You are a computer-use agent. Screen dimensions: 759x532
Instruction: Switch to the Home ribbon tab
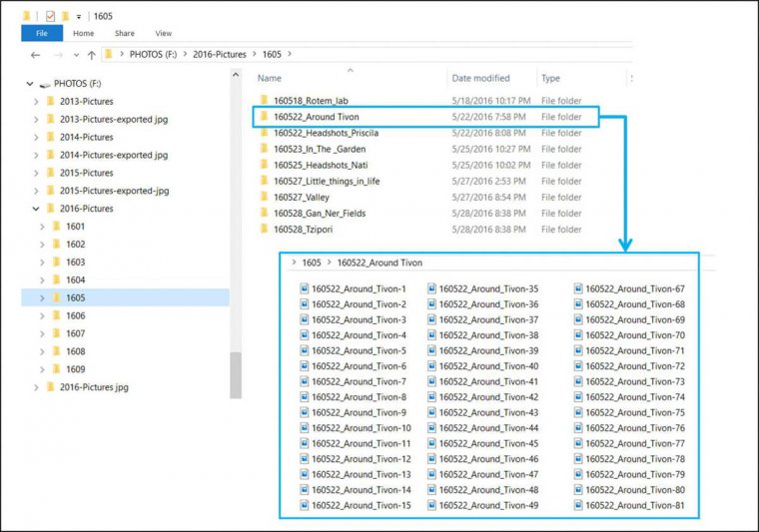coord(83,33)
